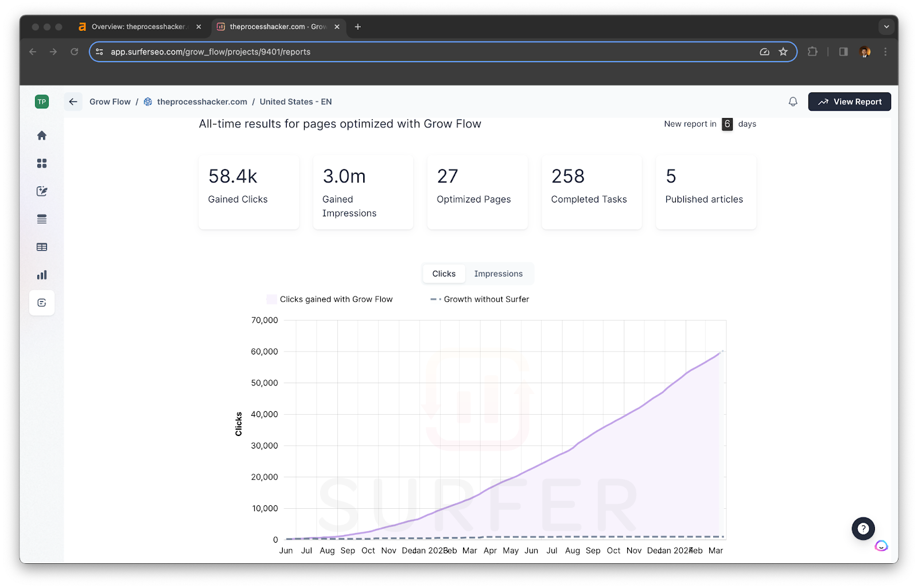The image size is (918, 588).
Task: Close the theprocesshacker.com Grow Flow tab
Action: pos(337,26)
